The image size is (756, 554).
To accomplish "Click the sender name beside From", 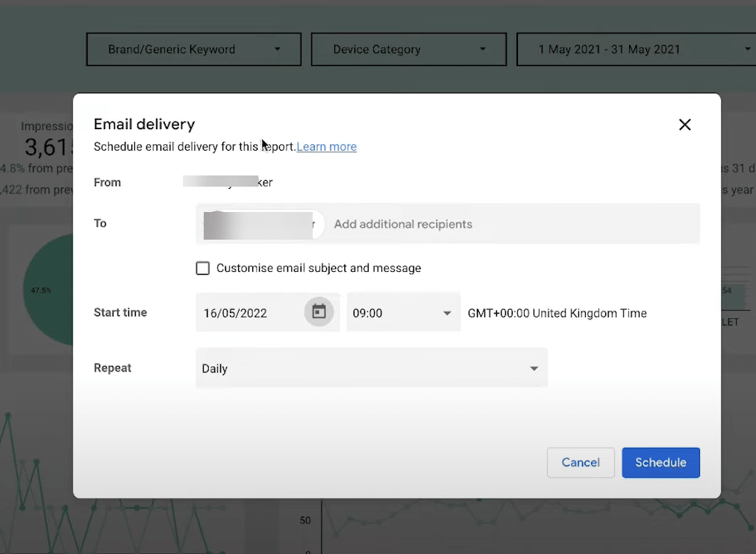I will point(228,182).
